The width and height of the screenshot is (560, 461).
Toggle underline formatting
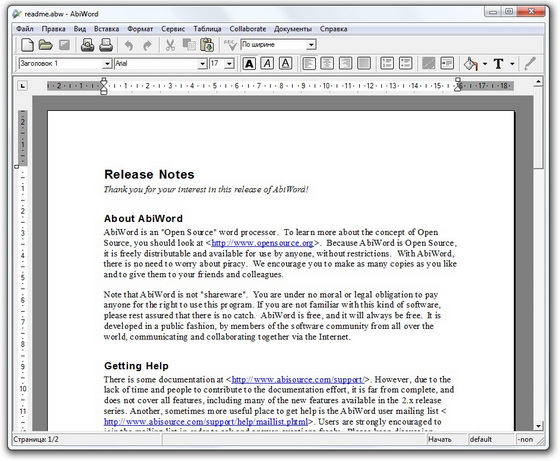click(x=285, y=64)
